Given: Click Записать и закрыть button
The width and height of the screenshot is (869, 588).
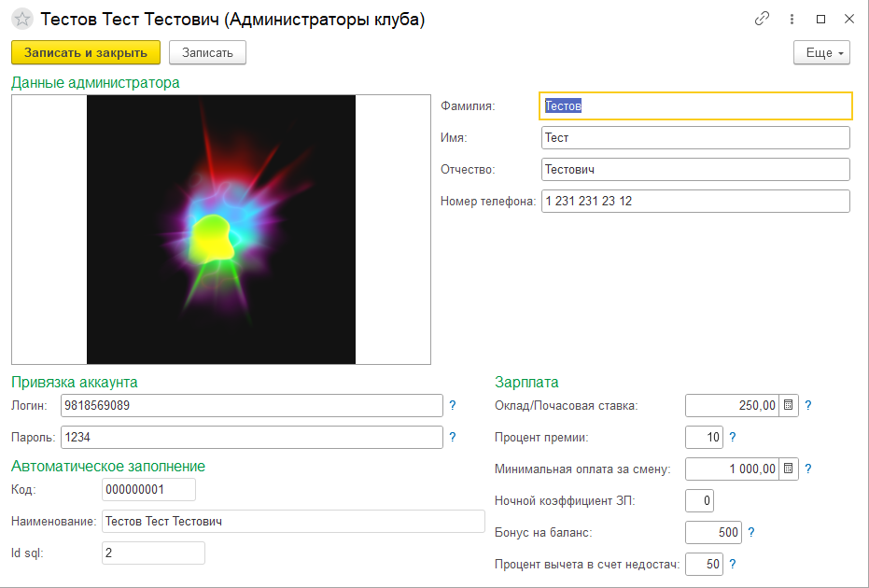Looking at the screenshot, I should [x=86, y=52].
